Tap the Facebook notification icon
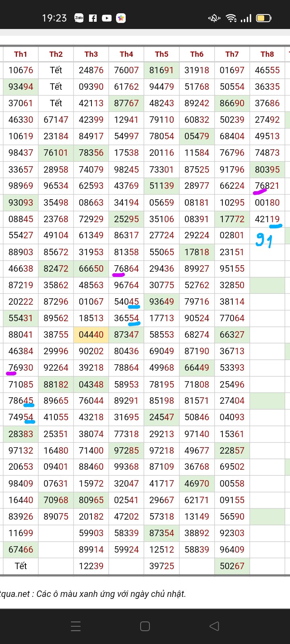The width and height of the screenshot is (290, 644). coord(93,18)
